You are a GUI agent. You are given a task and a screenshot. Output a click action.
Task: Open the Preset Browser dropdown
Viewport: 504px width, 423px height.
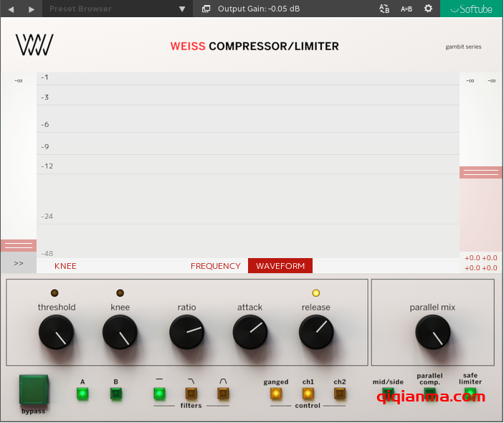pyautogui.click(x=115, y=9)
